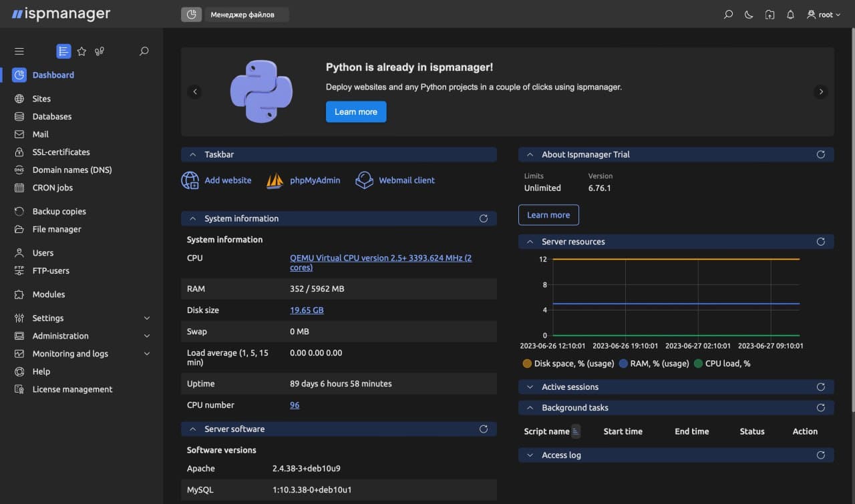855x504 pixels.
Task: Click the Add website shortcut
Action: (216, 180)
